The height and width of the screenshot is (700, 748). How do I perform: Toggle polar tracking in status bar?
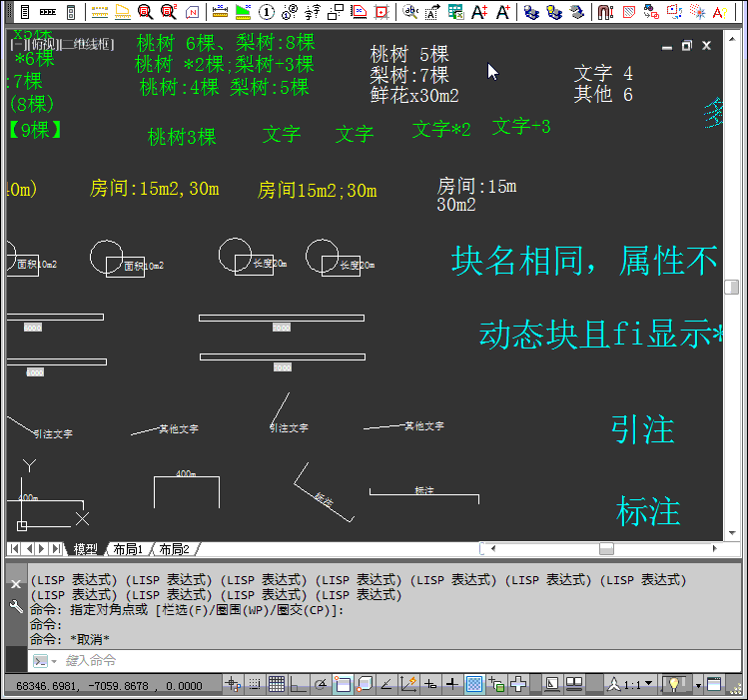pos(321,684)
